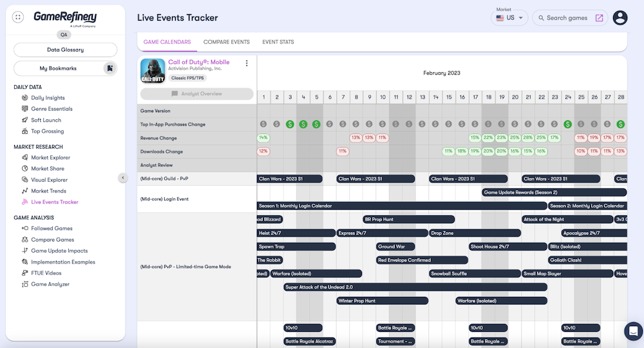Open Top Grossing list

pos(47,131)
